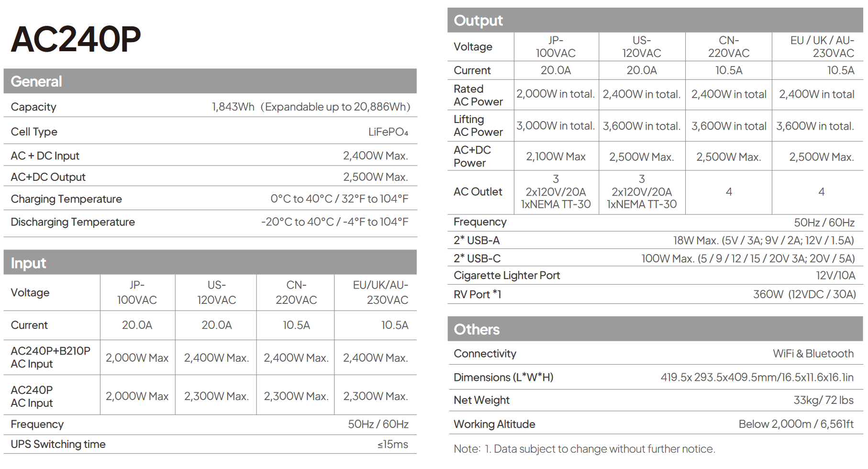Click the CN AC Outlet count 4
Image resolution: width=868 pixels, height=469 pixels.
tap(729, 192)
